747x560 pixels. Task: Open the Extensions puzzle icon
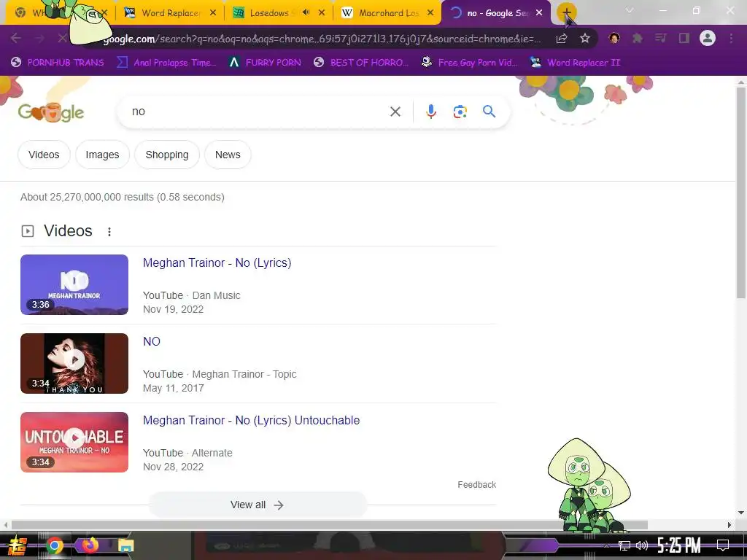point(638,38)
